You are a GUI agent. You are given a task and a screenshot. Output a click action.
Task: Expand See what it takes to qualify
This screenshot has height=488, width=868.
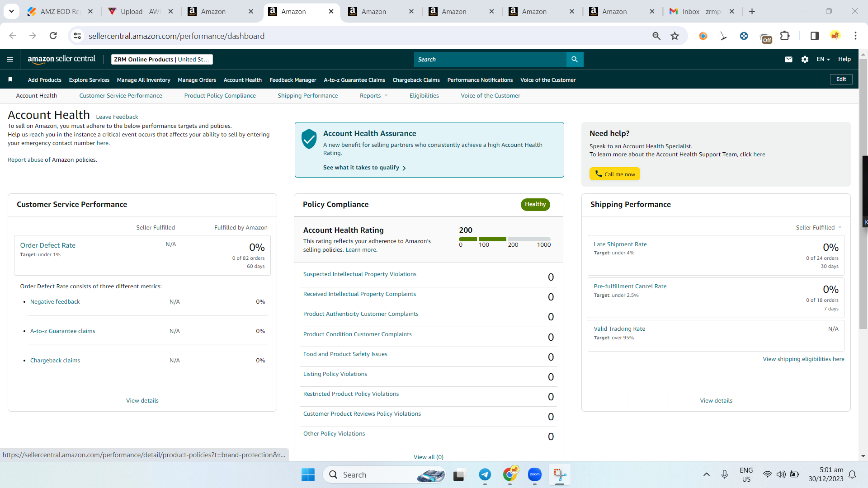tap(364, 168)
